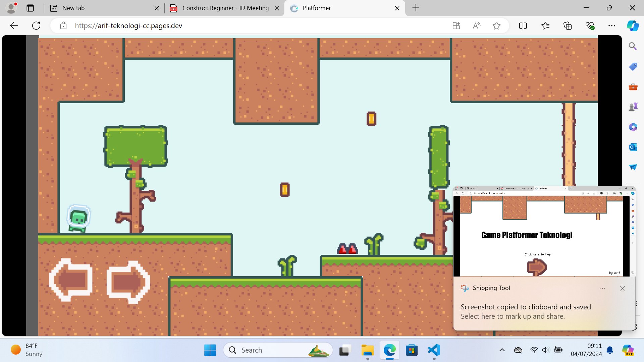
Task: Click the browser refresh button
Action: [x=36, y=26]
